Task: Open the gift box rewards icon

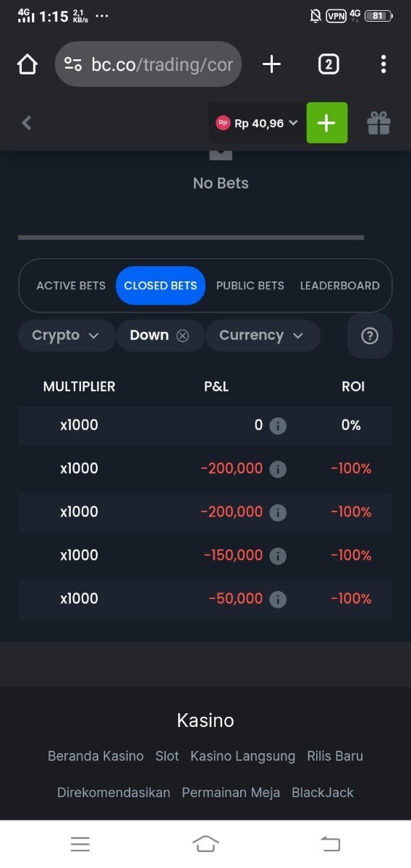Action: [378, 123]
